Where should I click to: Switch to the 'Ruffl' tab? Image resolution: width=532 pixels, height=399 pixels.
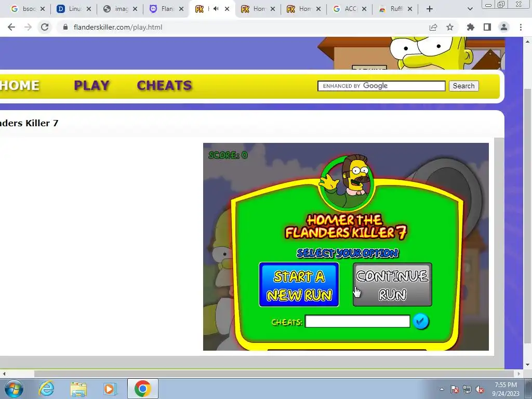391,9
